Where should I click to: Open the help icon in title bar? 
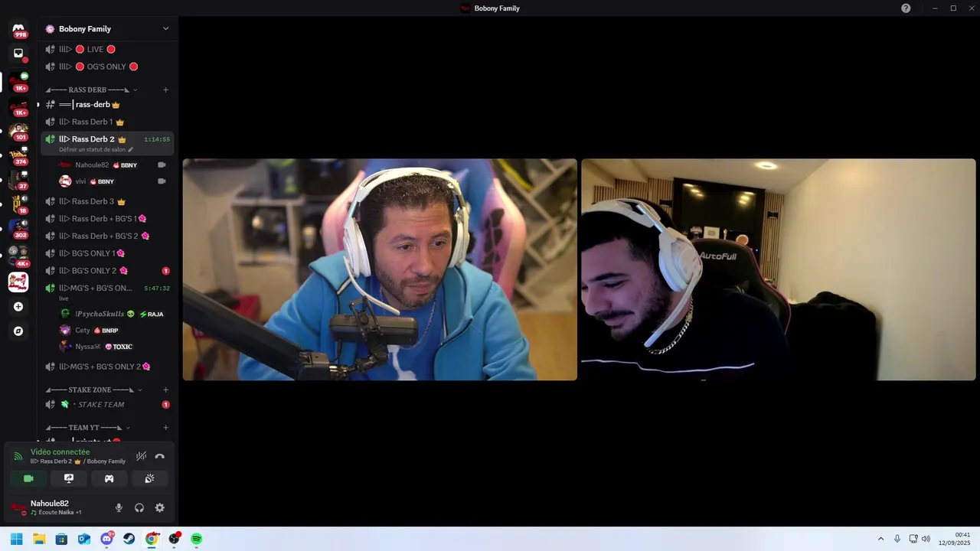coord(906,8)
